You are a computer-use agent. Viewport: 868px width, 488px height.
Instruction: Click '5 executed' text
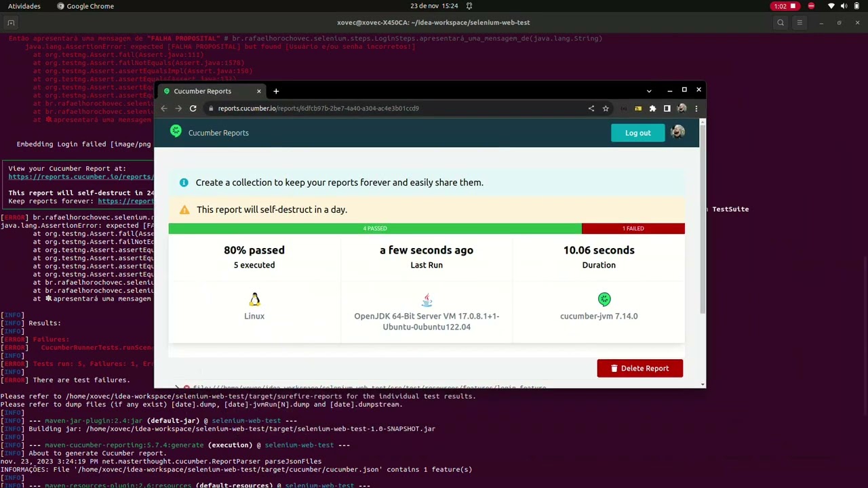254,265
